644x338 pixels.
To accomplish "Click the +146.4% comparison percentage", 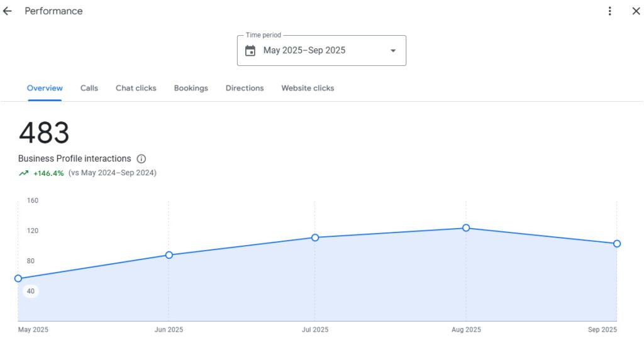I will click(x=48, y=173).
